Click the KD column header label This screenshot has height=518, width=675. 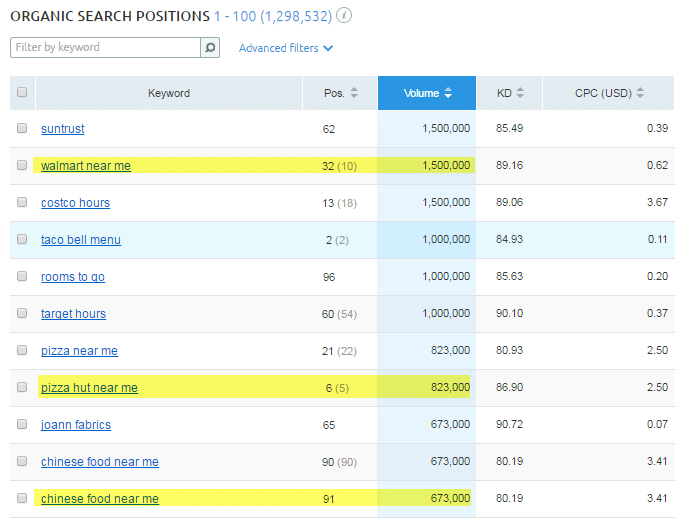point(504,93)
